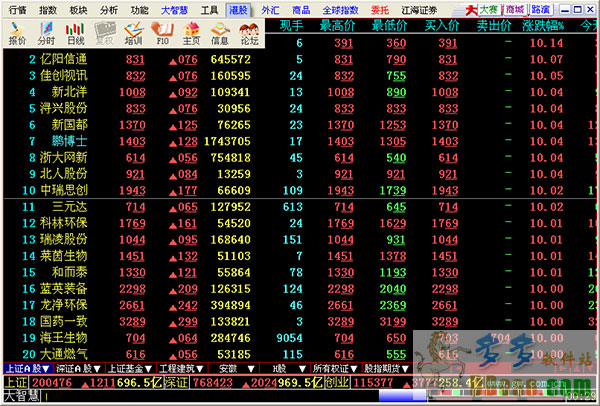Select stock row 新国都
The height and width of the screenshot is (406, 600).
pos(302,125)
